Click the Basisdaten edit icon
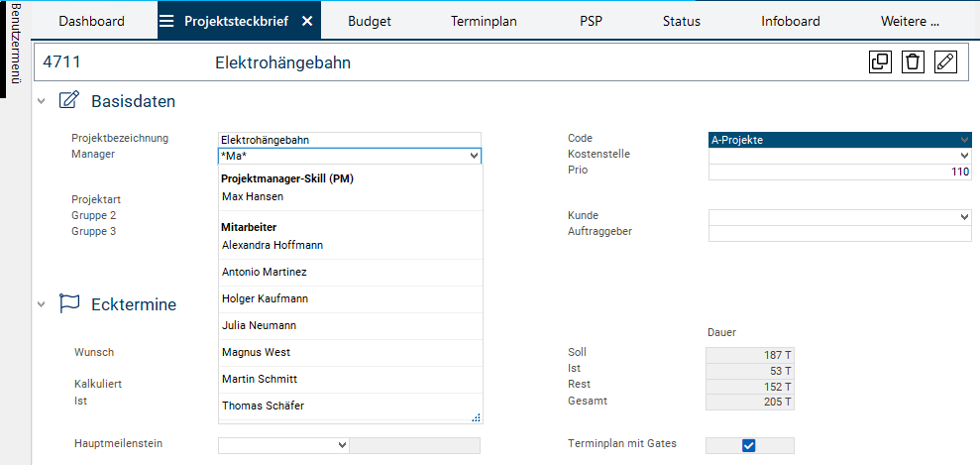 click(x=69, y=100)
